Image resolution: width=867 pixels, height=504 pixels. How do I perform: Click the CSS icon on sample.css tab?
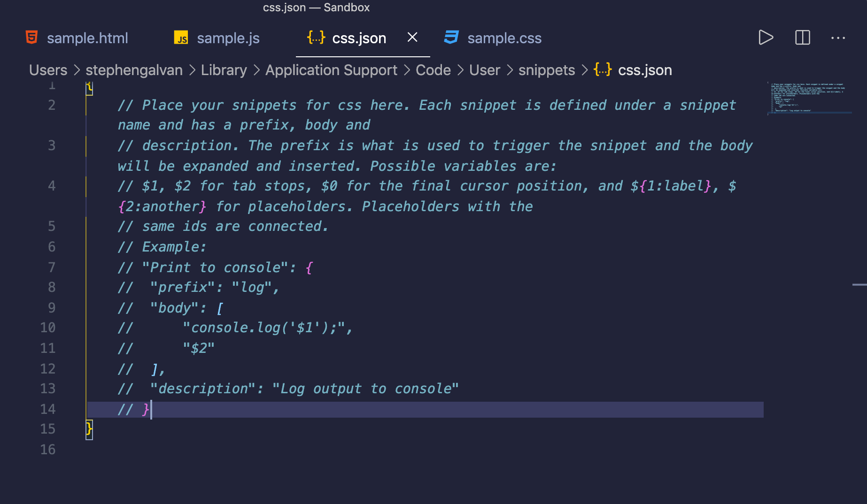tap(450, 37)
